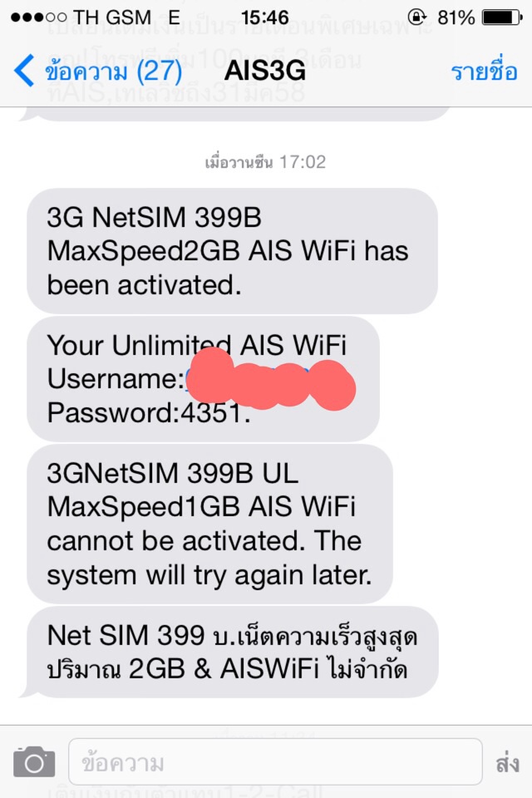Tap the 81% battery percentage text

pos(456,17)
